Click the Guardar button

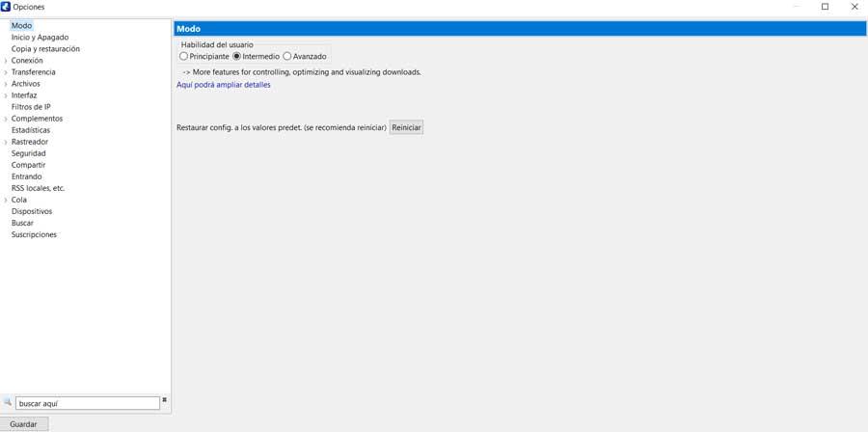click(24, 424)
